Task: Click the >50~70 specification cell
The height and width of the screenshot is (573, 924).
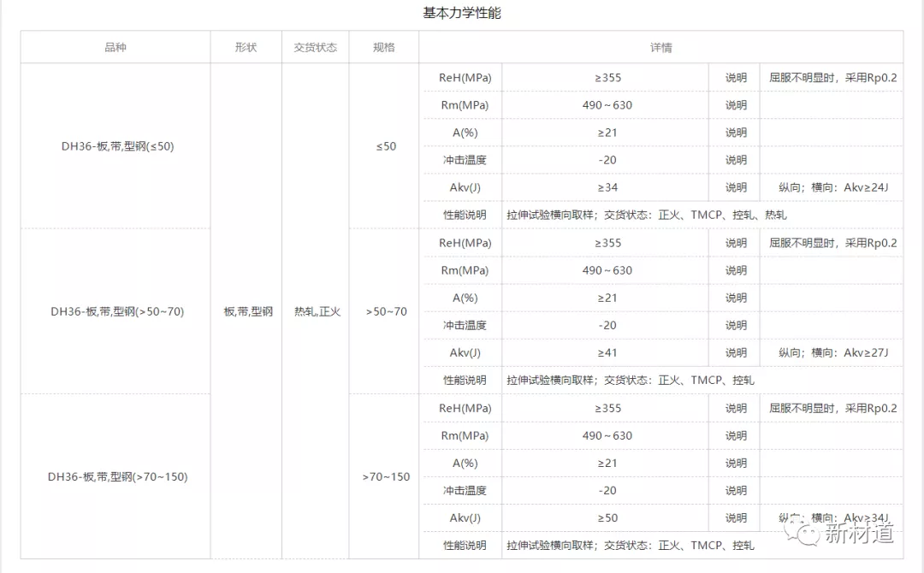Action: tap(386, 311)
